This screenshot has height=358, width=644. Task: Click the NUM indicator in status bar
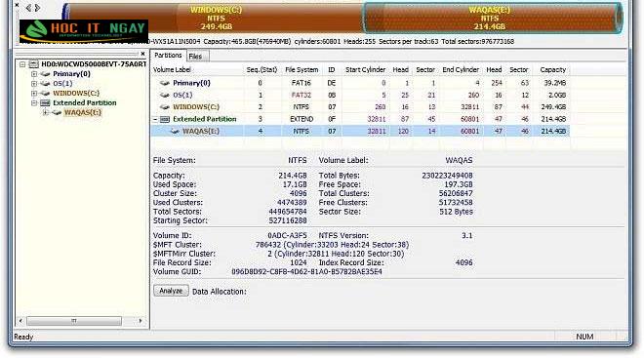tap(584, 337)
